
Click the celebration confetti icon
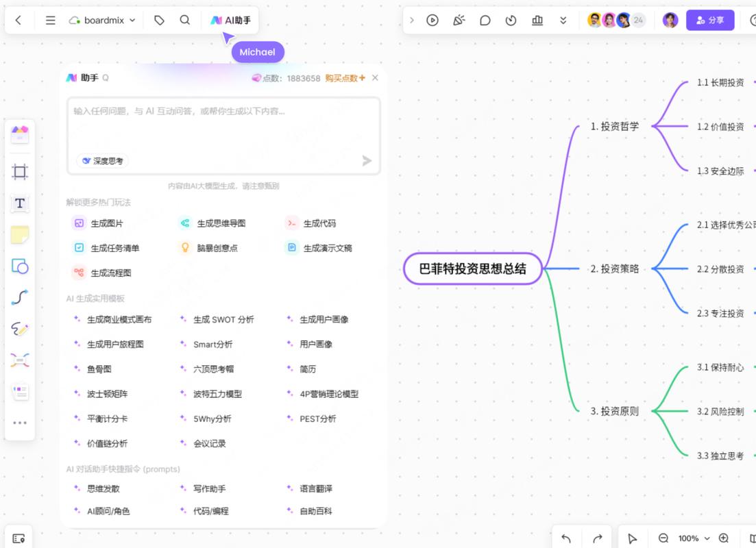click(x=459, y=21)
